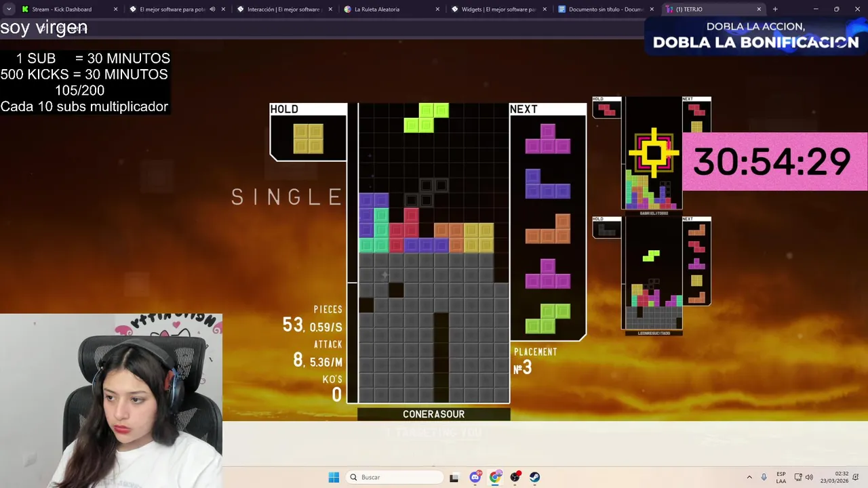Show hidden system tray icons
This screenshot has width=868, height=488.
click(x=749, y=477)
